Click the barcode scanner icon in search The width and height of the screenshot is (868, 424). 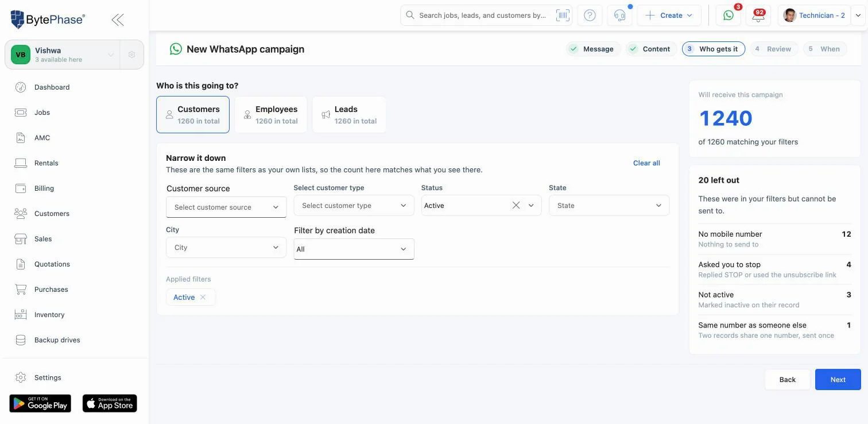[x=562, y=16]
